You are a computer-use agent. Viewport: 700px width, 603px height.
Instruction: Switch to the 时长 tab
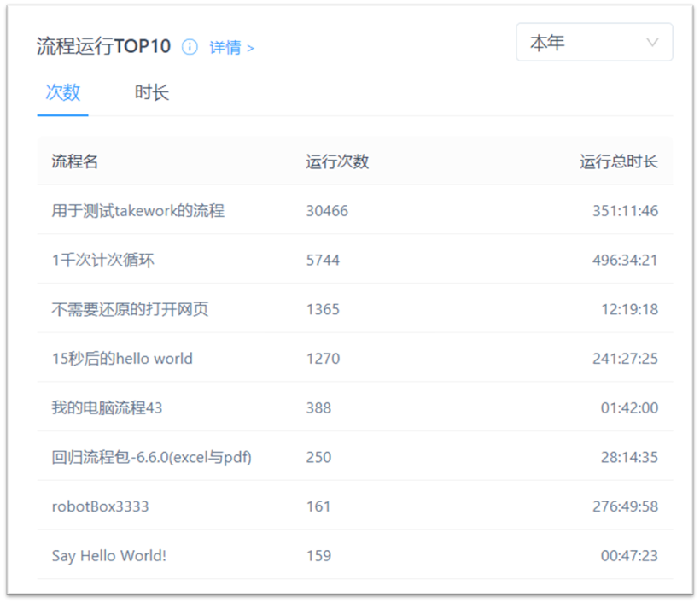[x=152, y=92]
